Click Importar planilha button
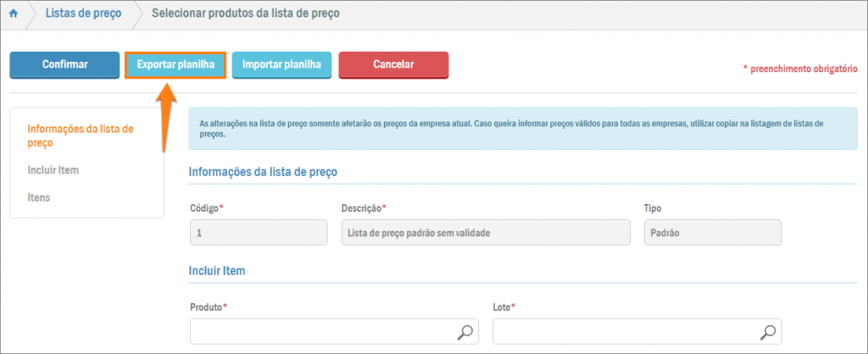 click(281, 64)
